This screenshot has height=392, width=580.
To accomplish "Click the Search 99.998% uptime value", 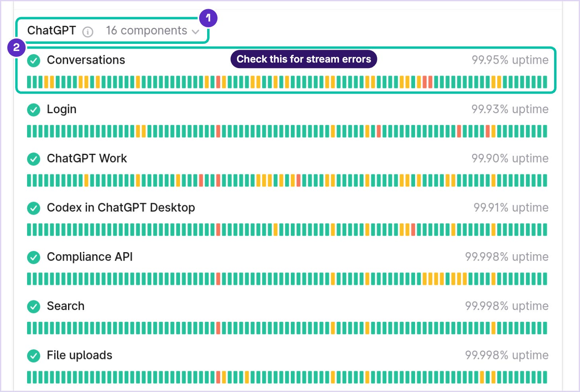I will pyautogui.click(x=507, y=306).
